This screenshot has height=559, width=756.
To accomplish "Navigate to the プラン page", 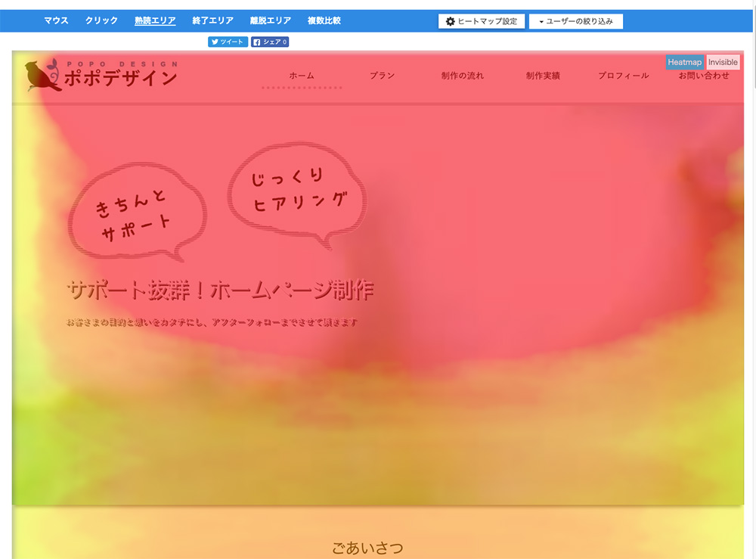I will (x=383, y=75).
